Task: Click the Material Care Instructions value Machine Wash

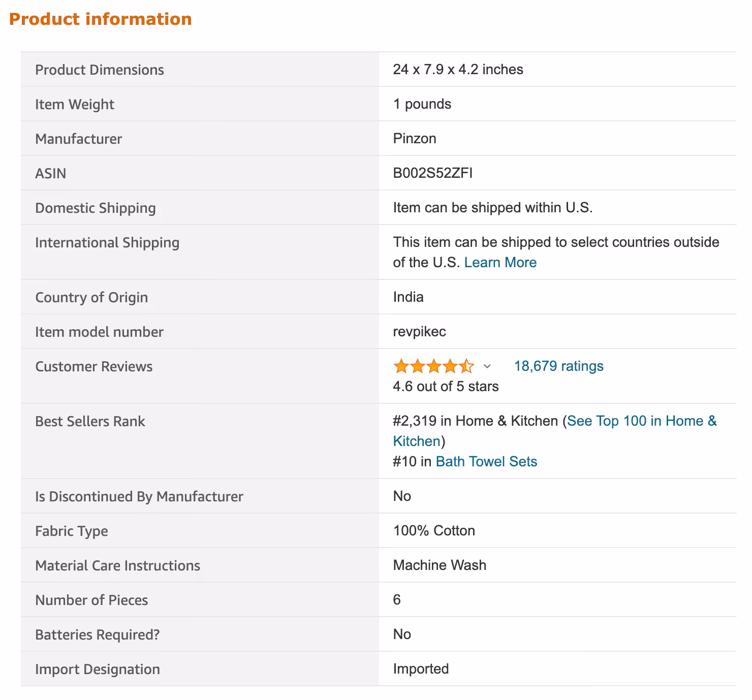Action: [x=440, y=565]
